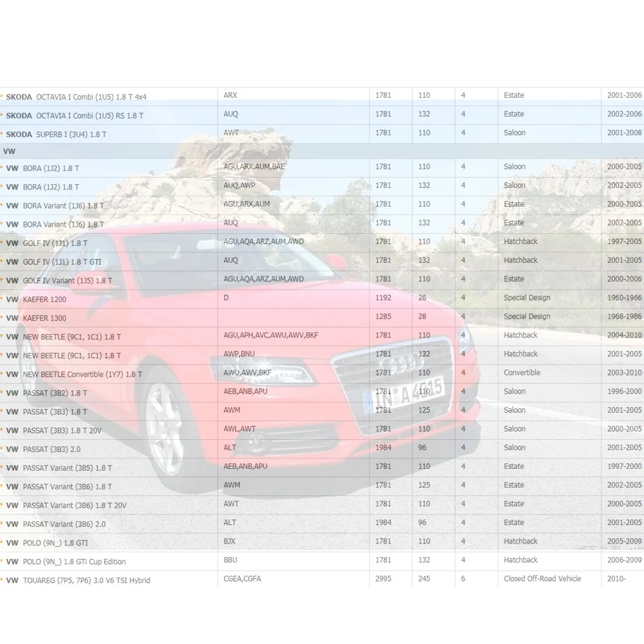Click engine code BJX
The width and height of the screenshot is (644, 644).
pyautogui.click(x=229, y=542)
